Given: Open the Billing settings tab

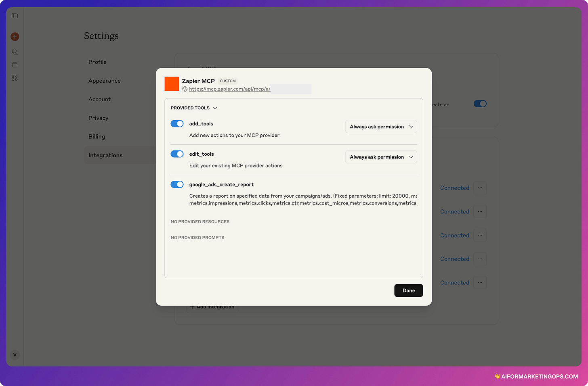Looking at the screenshot, I should tap(97, 137).
